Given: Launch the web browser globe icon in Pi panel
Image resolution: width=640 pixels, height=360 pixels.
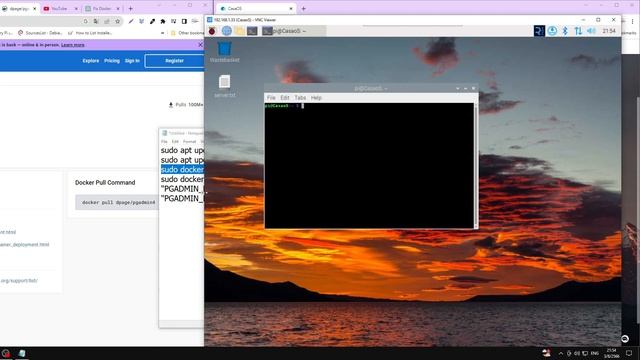Looking at the screenshot, I should click(227, 31).
